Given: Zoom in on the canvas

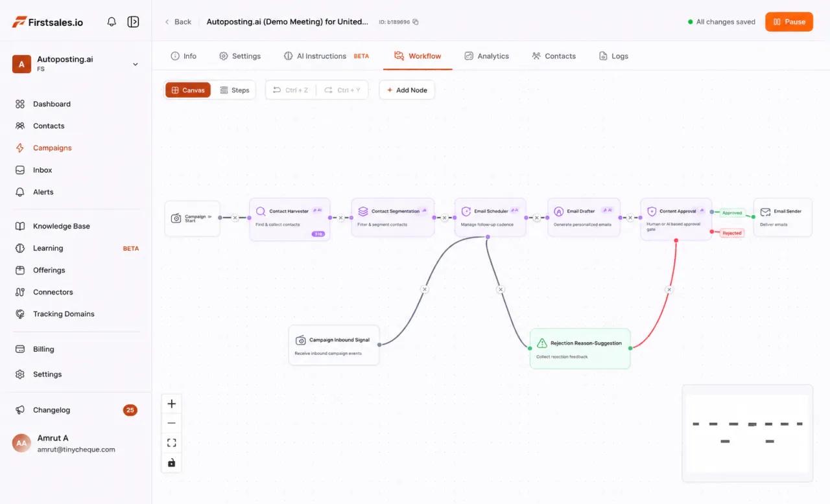Looking at the screenshot, I should pyautogui.click(x=171, y=404).
